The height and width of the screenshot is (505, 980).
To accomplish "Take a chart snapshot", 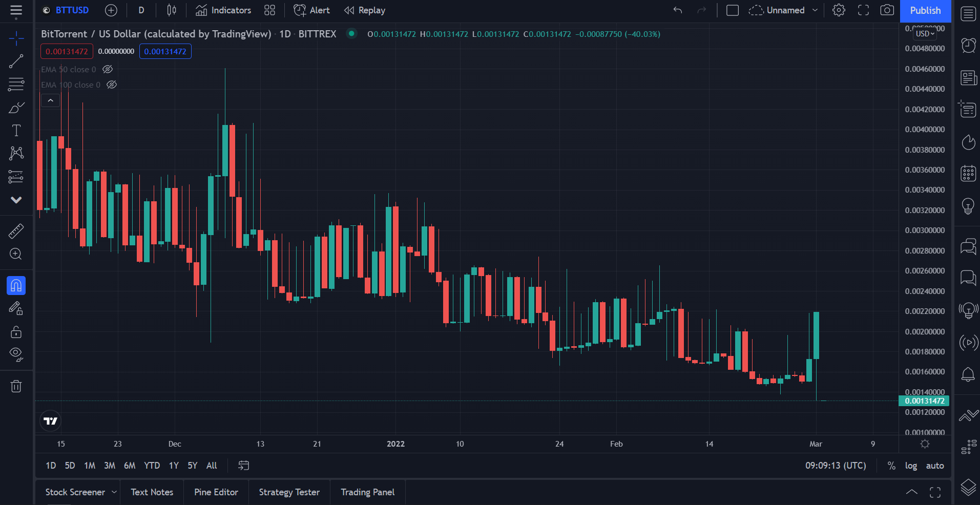I will [887, 10].
